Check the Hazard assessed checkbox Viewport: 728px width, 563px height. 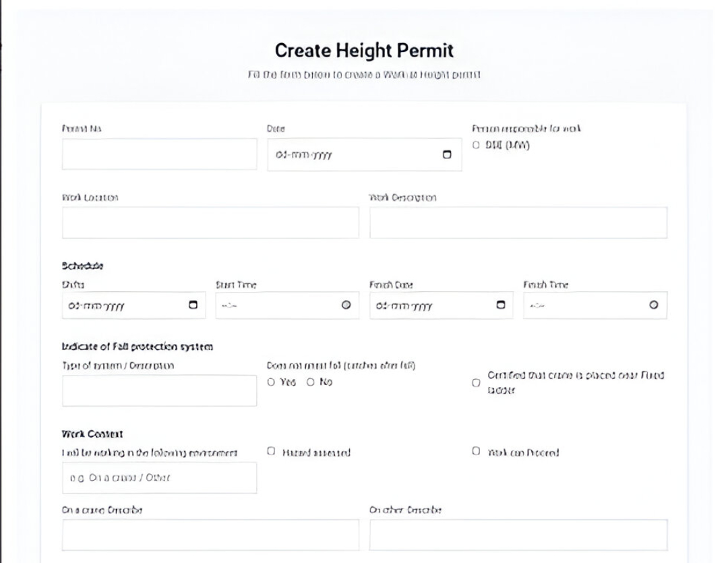271,451
